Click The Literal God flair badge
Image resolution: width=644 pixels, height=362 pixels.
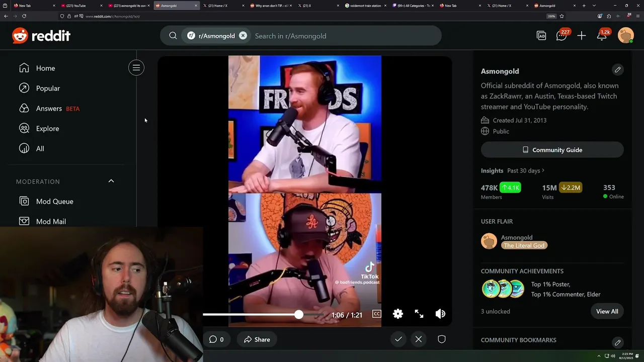[524, 245]
